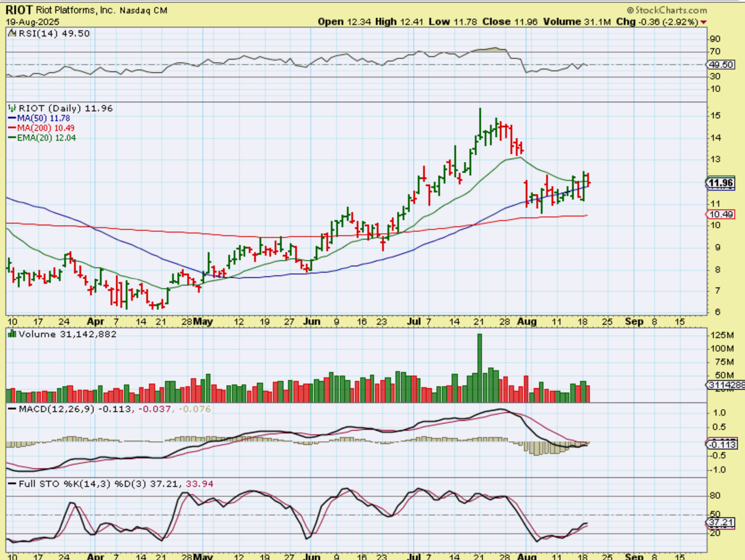
Task: Click the bold RIOT ticker symbol
Action: point(19,10)
